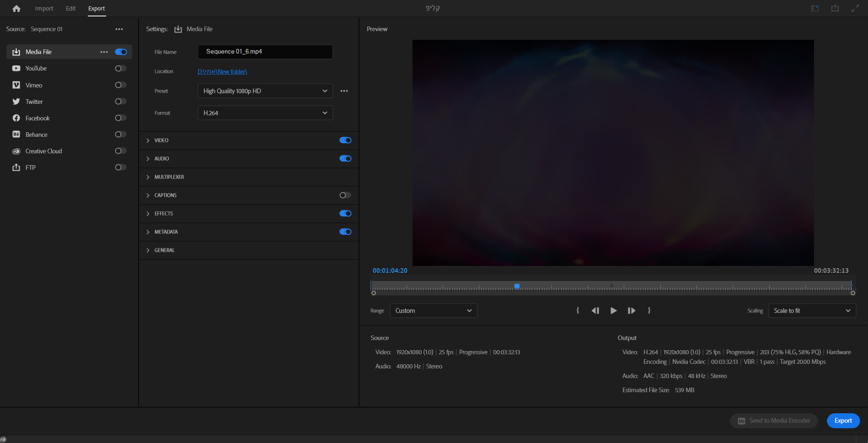This screenshot has height=443, width=868.
Task: Click Send to Media Encoder button
Action: (x=774, y=421)
